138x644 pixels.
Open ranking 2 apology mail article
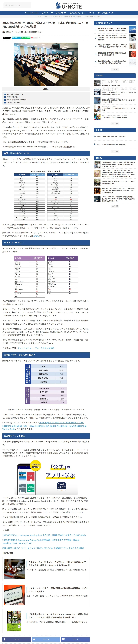point(112,38)
